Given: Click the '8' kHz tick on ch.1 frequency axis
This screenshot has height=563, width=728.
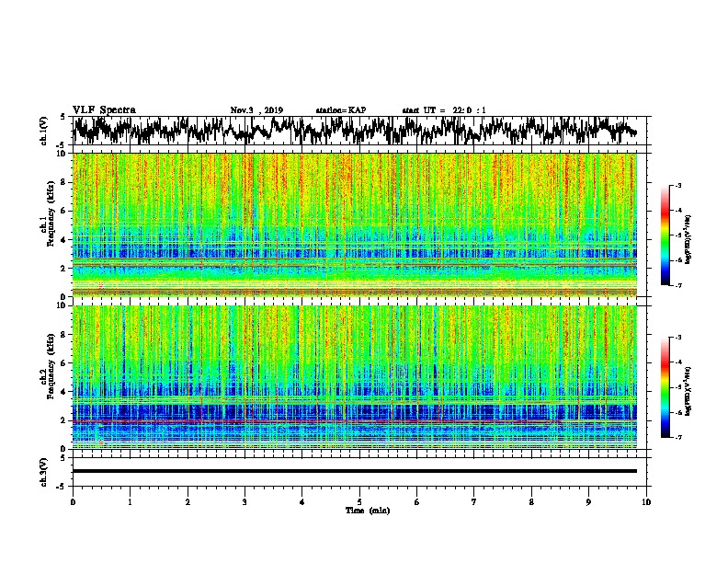Looking at the screenshot, I should click(x=64, y=182).
